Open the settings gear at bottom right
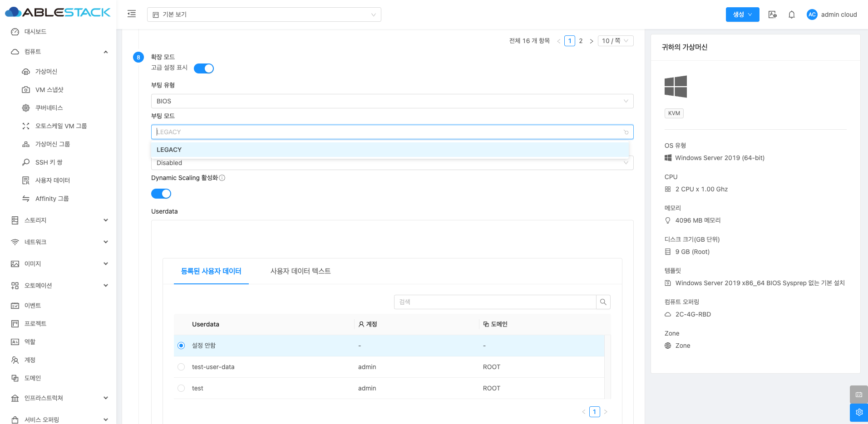The width and height of the screenshot is (868, 424). click(858, 412)
